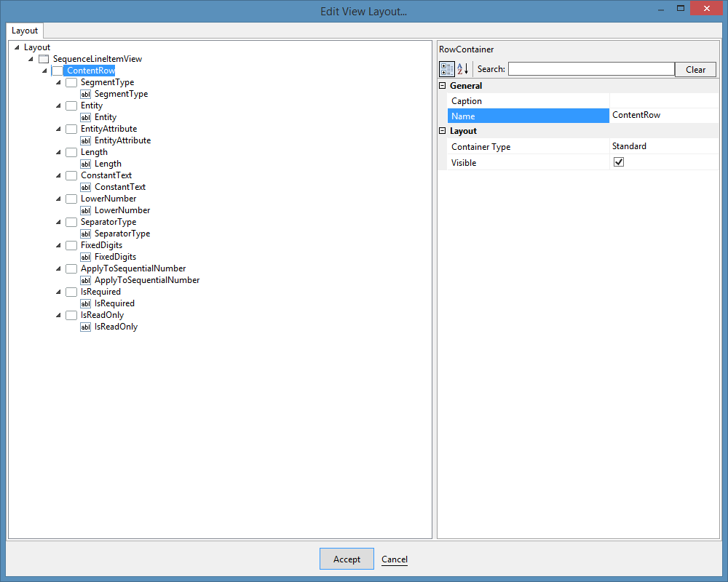
Task: Collapse the Layout property category
Action: click(x=443, y=131)
